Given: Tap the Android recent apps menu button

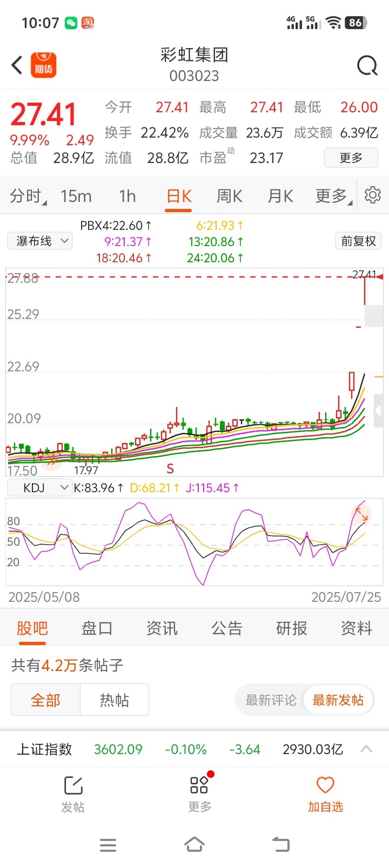Looking at the screenshot, I should tap(108, 845).
